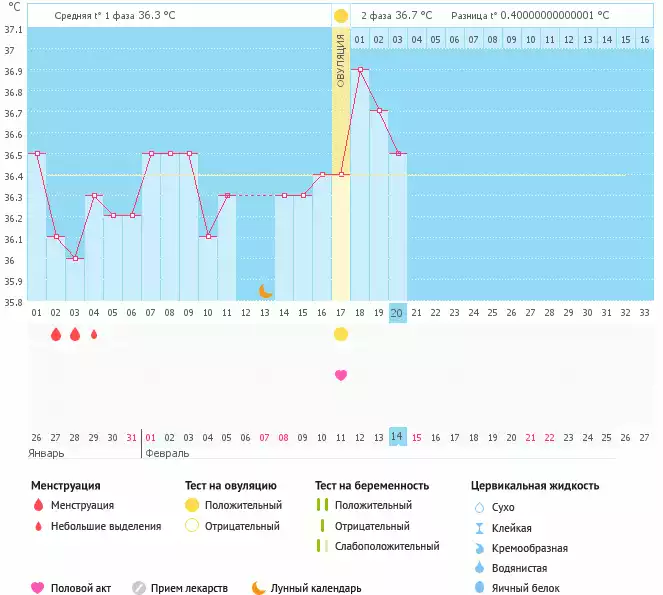Click the 36.9 temperature point on day 18

(x=360, y=70)
